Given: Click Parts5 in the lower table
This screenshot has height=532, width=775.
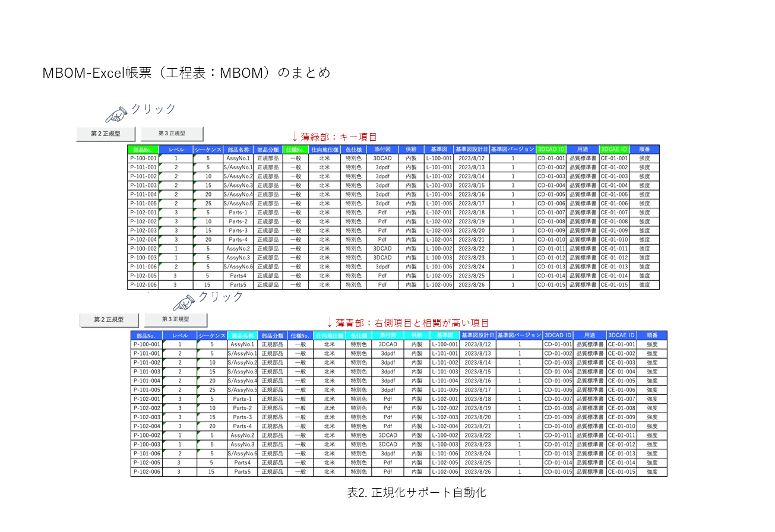Looking at the screenshot, I should coord(242,471).
